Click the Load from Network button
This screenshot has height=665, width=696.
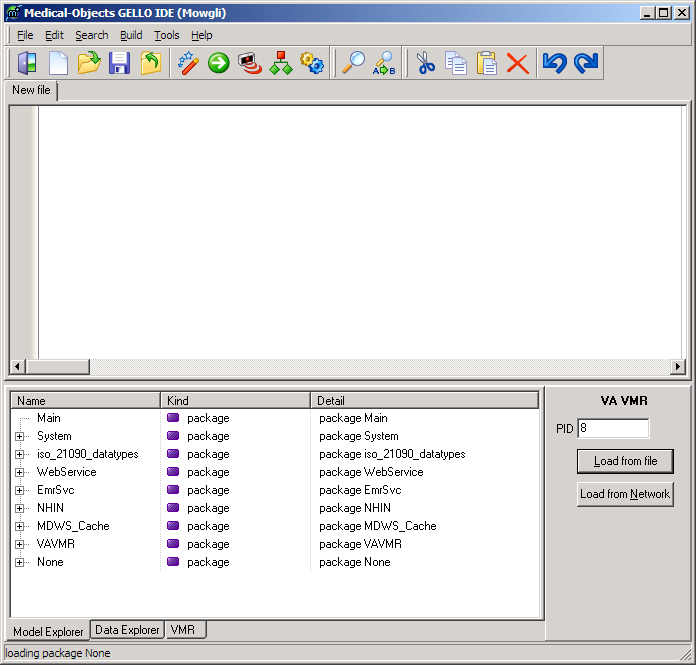pos(625,494)
